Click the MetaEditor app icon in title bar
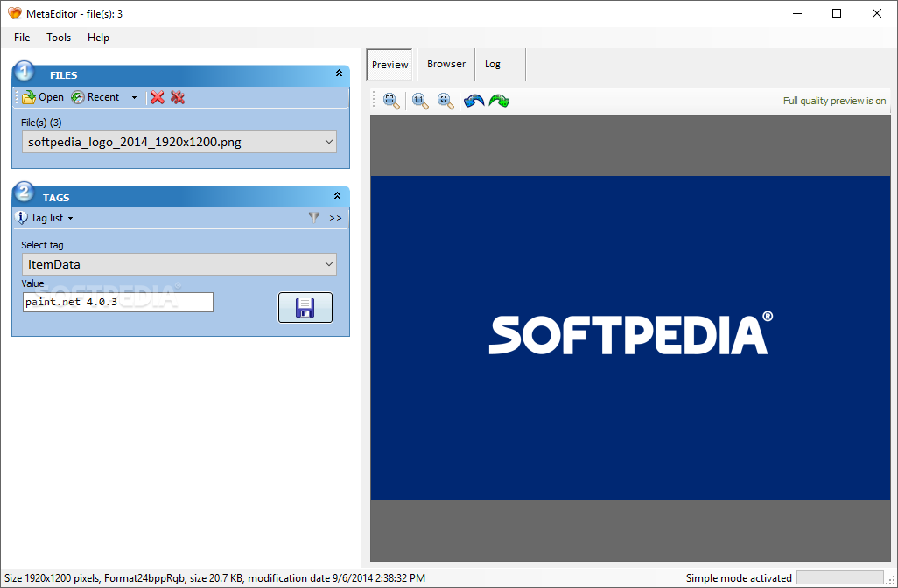This screenshot has width=898, height=588. 15,13
